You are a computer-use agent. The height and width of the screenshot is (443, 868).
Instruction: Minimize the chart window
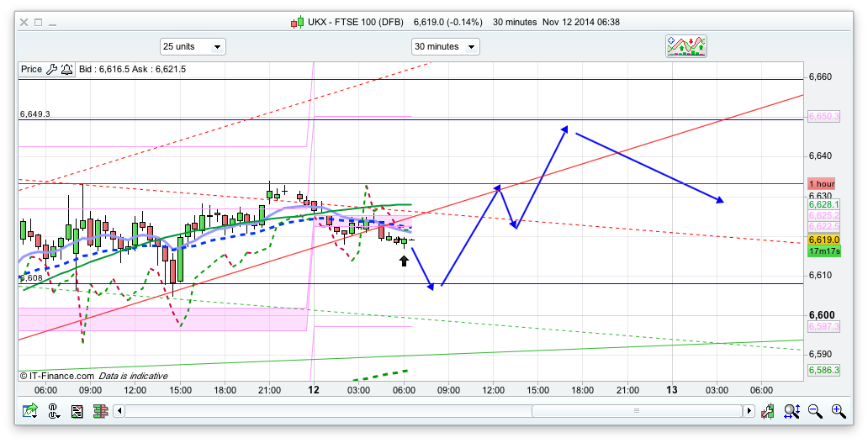coord(53,24)
